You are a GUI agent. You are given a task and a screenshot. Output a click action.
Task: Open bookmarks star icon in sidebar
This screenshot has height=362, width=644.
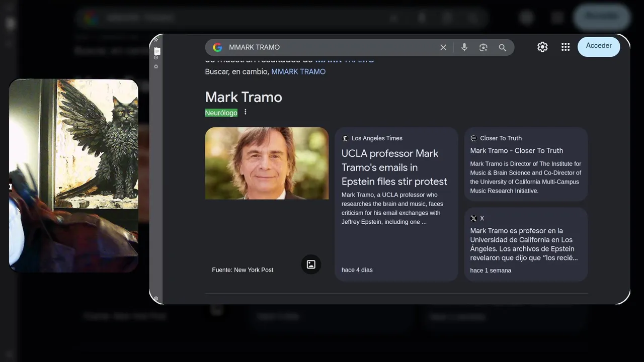[x=156, y=66]
